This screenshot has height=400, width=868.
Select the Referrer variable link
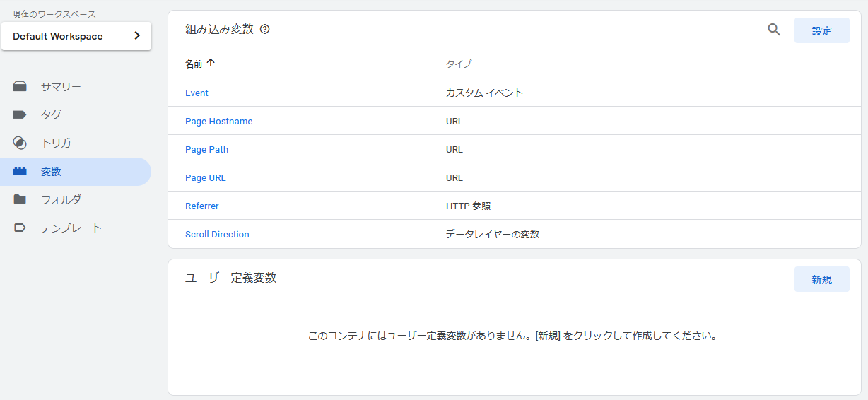pos(202,206)
